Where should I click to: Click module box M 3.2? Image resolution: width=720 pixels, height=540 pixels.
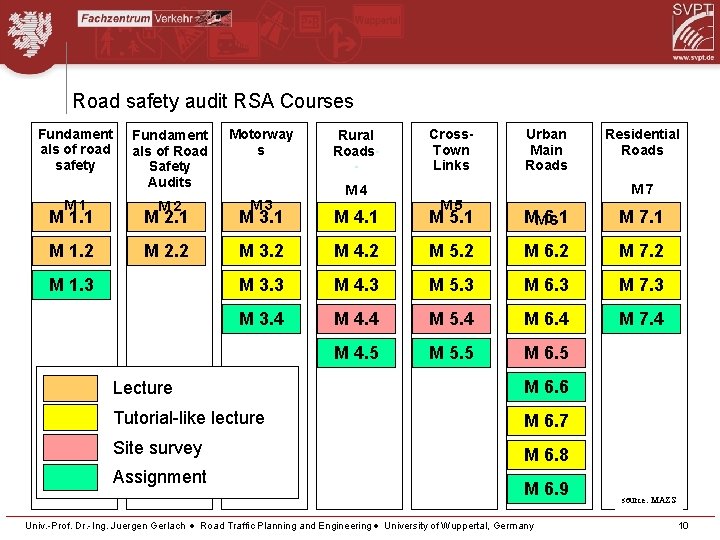261,251
